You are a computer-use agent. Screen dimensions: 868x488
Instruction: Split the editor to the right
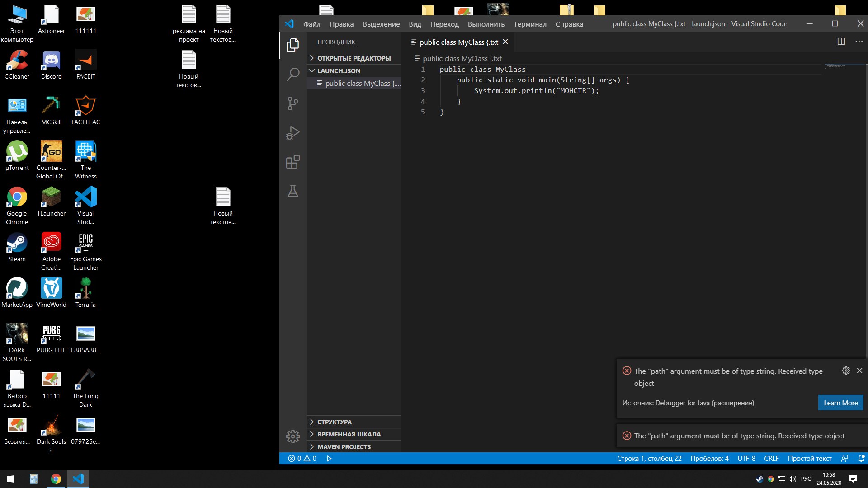(841, 42)
